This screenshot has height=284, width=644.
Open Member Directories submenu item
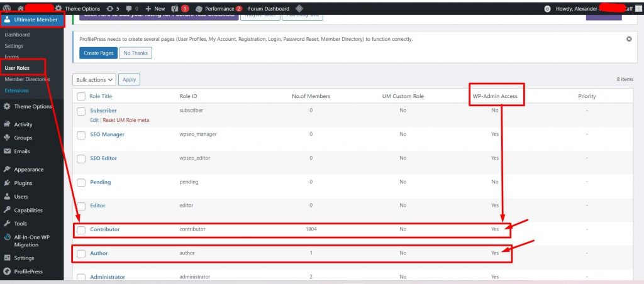pyautogui.click(x=27, y=79)
